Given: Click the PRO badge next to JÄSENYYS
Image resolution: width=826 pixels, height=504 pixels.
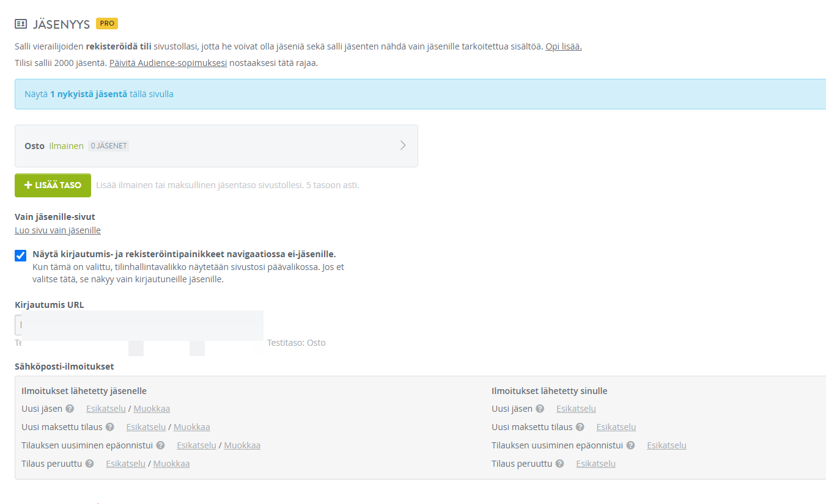Looking at the screenshot, I should coord(107,23).
